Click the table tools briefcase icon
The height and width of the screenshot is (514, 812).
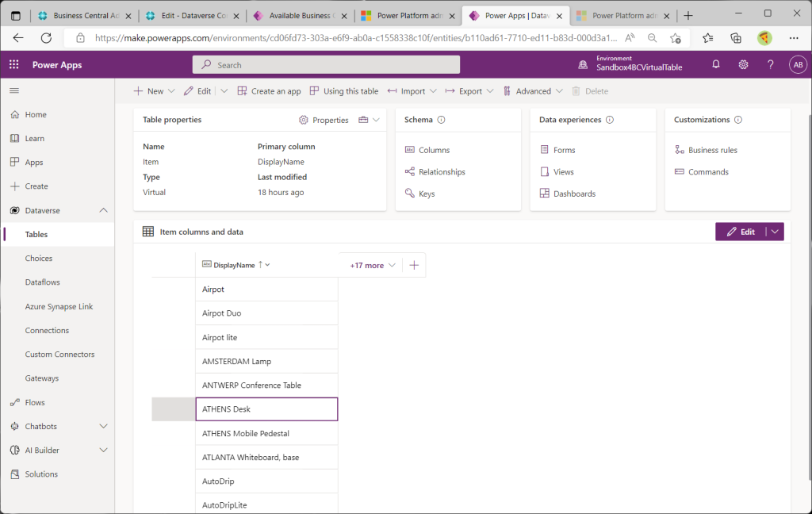(x=363, y=120)
